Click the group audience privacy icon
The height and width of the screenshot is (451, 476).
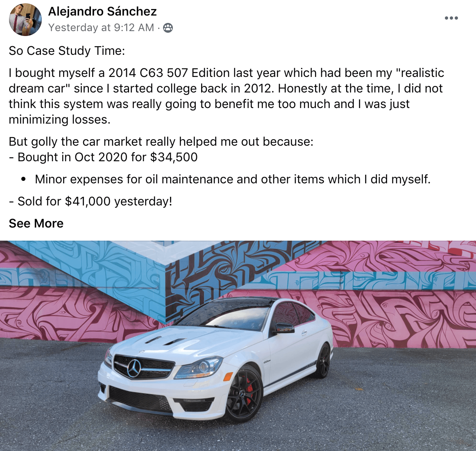168,28
